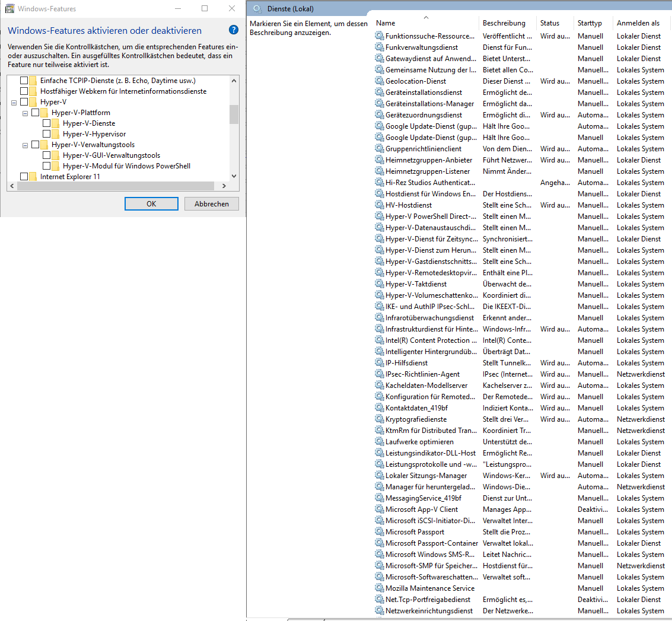672x621 pixels.
Task: Sort services by Beschreibung column
Action: click(x=507, y=23)
